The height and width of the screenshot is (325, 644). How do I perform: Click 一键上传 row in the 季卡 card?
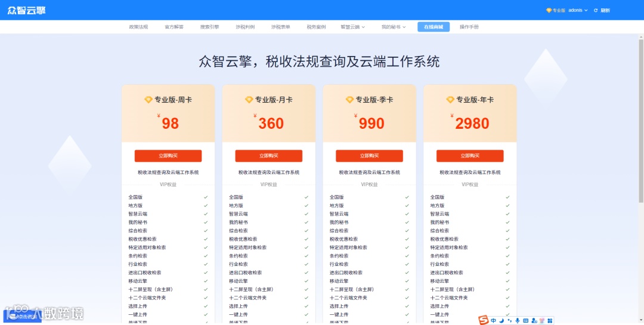point(369,314)
